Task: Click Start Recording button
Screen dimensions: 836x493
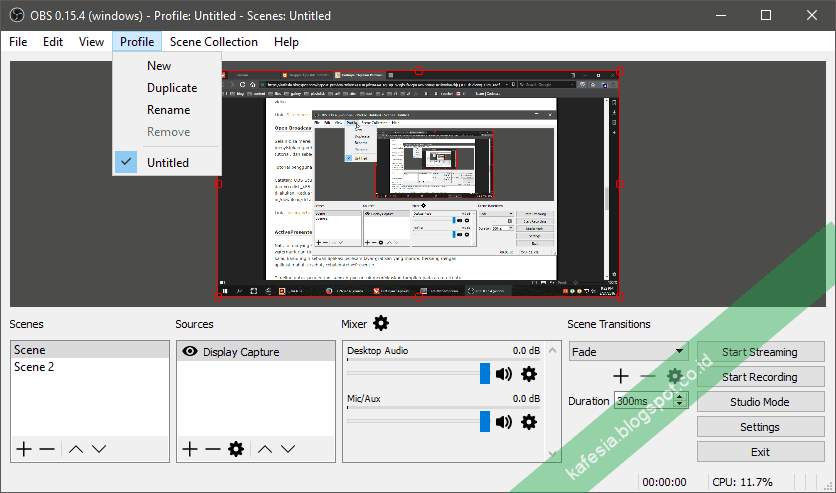Action: click(x=760, y=377)
